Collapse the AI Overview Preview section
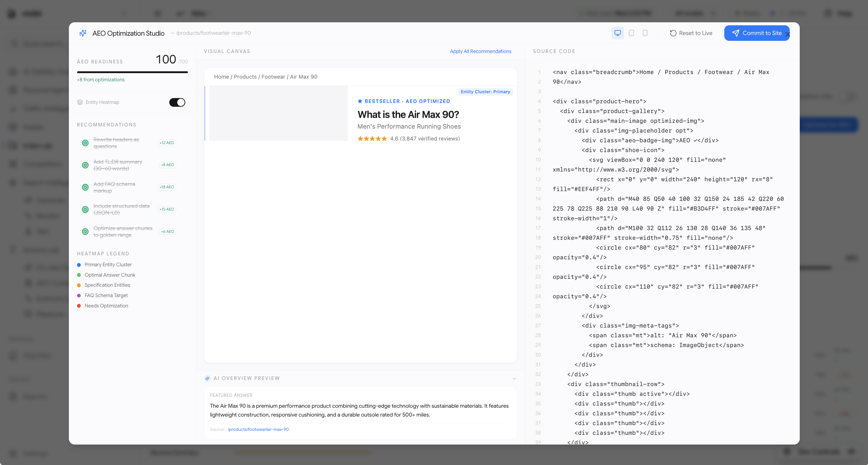This screenshot has height=465, width=868. [514, 378]
